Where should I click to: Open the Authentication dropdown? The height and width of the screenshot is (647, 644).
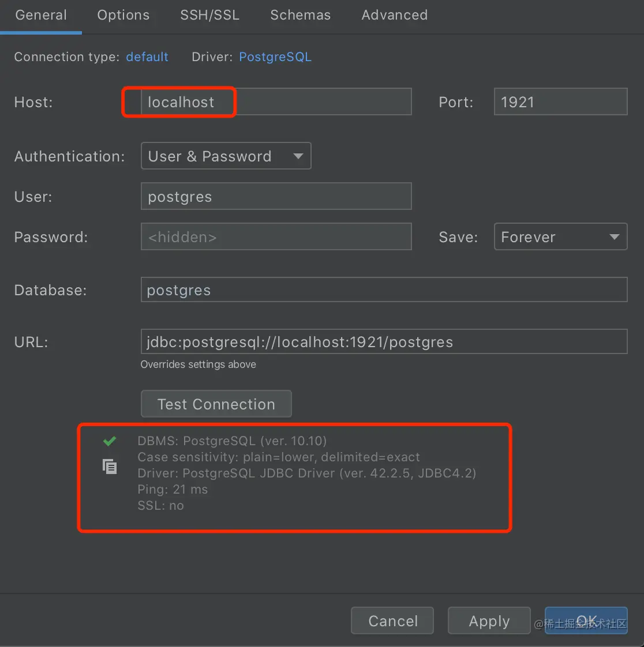click(226, 156)
